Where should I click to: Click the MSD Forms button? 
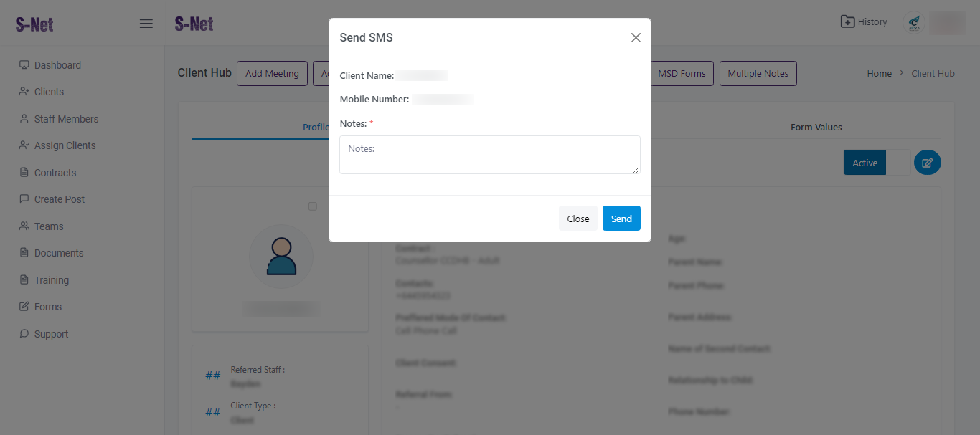[682, 73]
